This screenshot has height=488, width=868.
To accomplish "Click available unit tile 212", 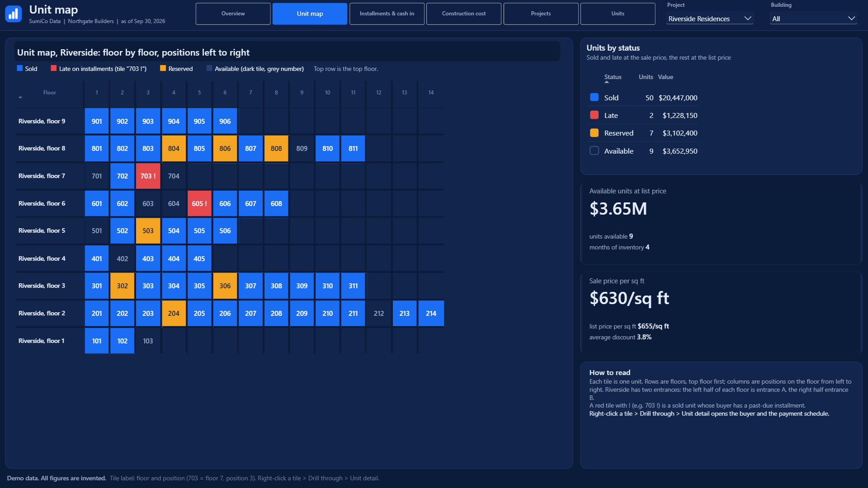I will coord(379,314).
